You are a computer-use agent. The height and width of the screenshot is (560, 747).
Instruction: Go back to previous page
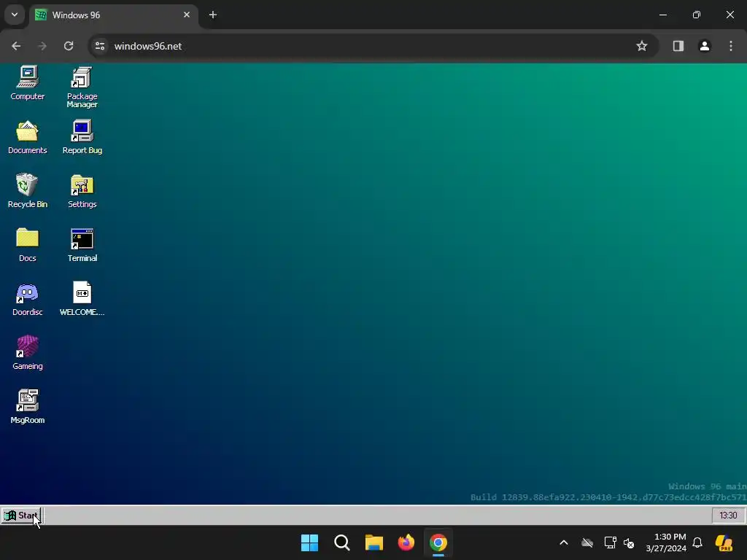click(16, 46)
